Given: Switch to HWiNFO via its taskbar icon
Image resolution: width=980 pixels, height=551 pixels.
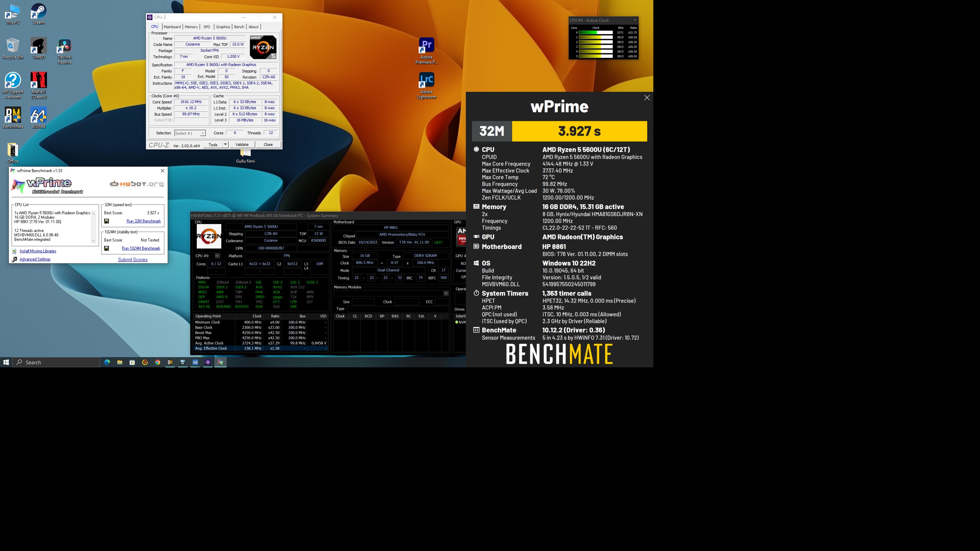Looking at the screenshot, I should (183, 362).
